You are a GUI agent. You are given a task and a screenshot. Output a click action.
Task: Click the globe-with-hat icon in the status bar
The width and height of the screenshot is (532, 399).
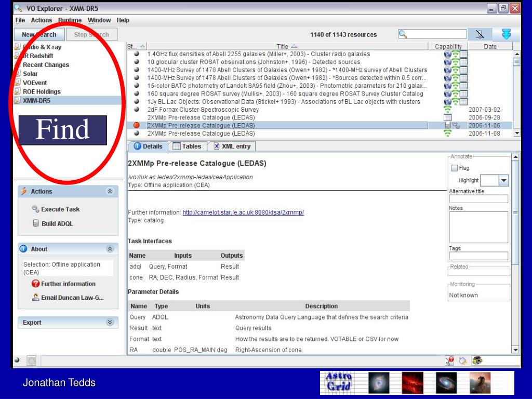coord(477,361)
